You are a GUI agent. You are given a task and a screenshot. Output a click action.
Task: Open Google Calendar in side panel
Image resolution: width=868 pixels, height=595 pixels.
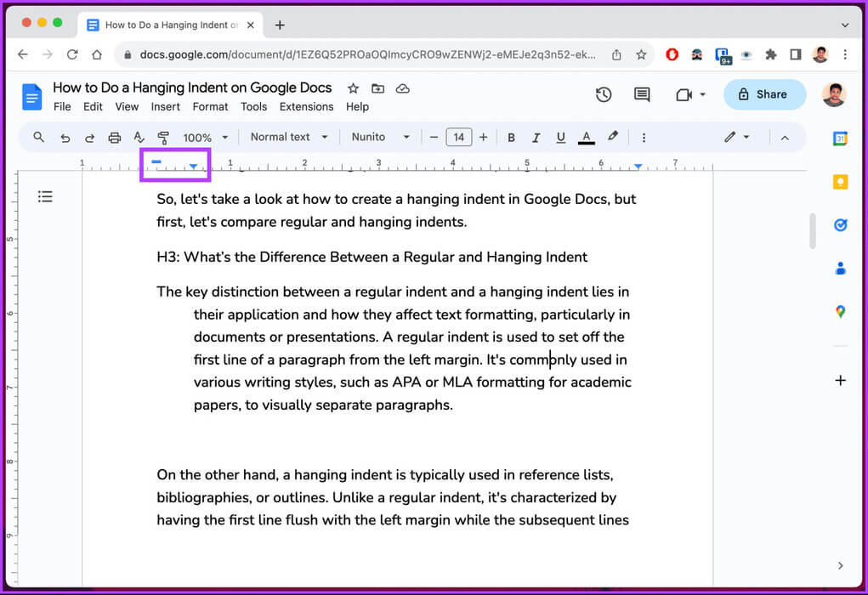coord(840,139)
